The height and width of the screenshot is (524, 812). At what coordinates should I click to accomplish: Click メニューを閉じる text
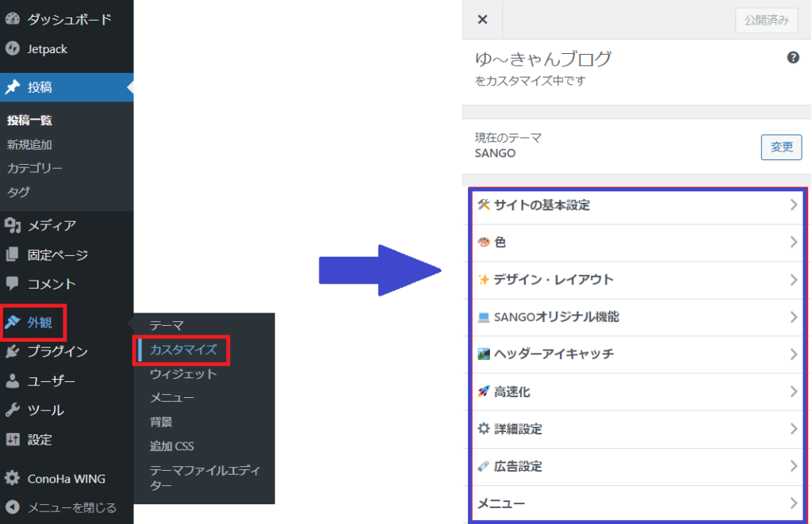point(72,508)
